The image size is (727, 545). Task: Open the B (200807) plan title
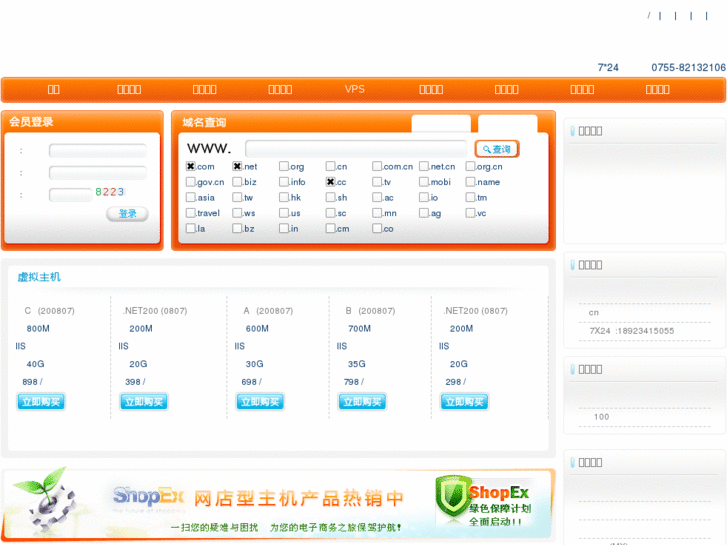(x=370, y=310)
